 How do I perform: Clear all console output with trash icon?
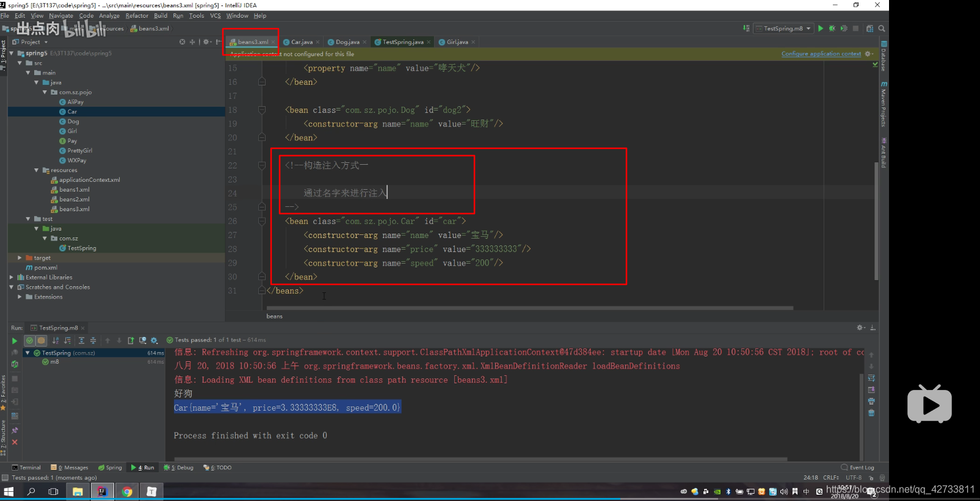[871, 413]
